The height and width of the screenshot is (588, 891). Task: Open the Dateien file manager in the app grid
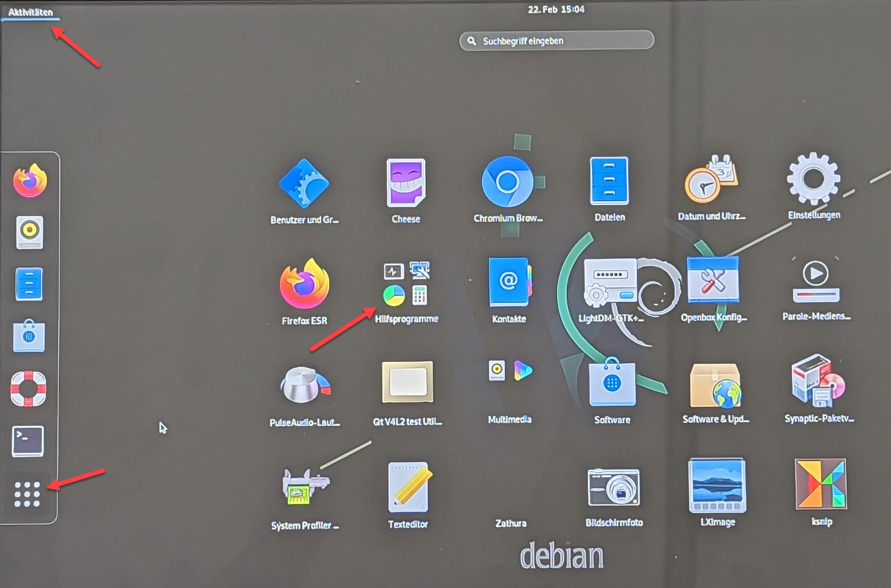click(x=610, y=189)
